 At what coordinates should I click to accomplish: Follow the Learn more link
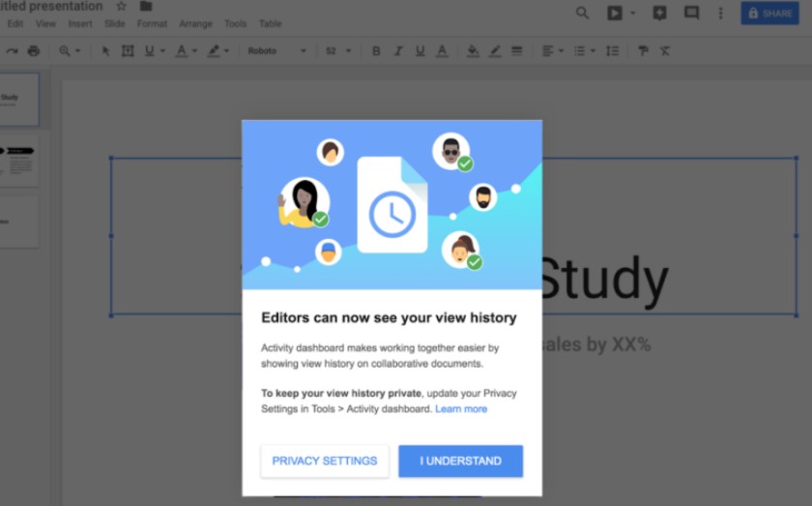tap(461, 409)
